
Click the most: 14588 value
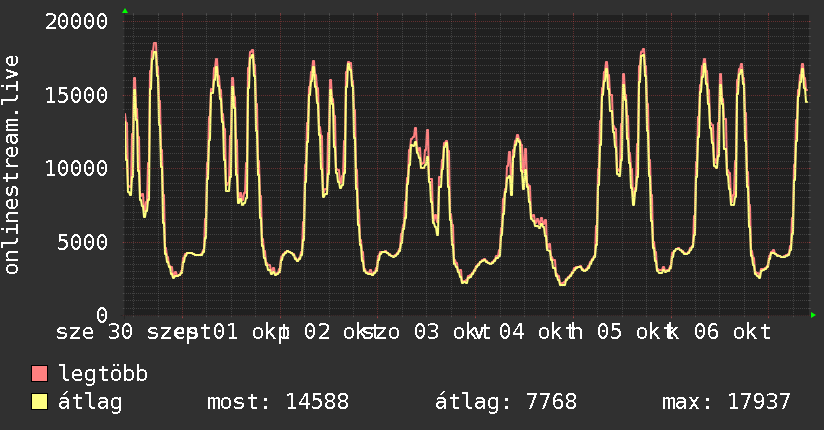[x=278, y=402]
